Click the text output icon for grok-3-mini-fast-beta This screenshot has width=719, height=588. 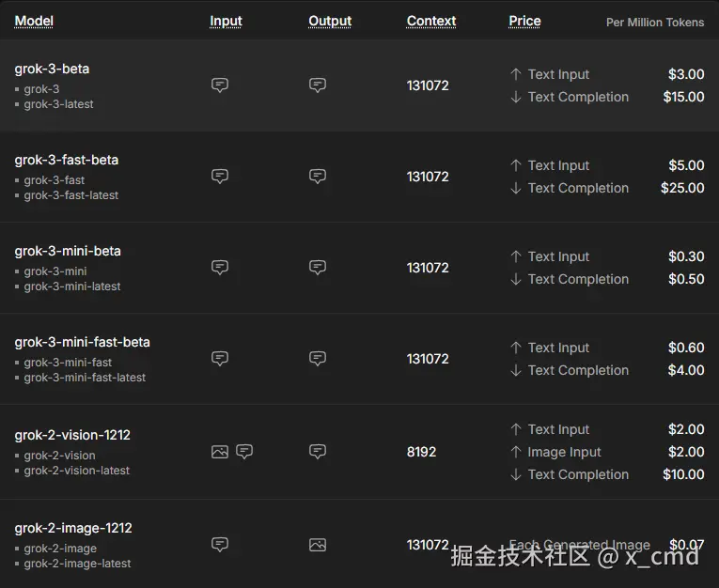(318, 358)
